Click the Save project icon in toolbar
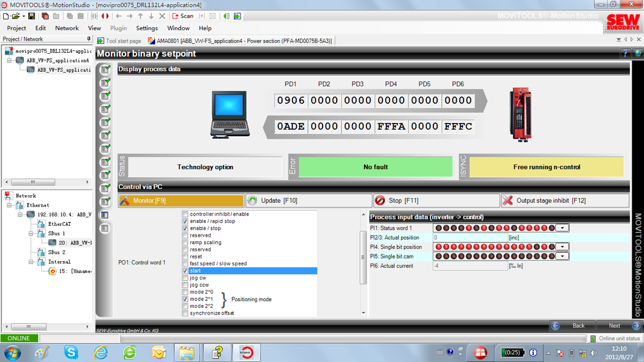The width and height of the screenshot is (644, 362). (x=31, y=16)
